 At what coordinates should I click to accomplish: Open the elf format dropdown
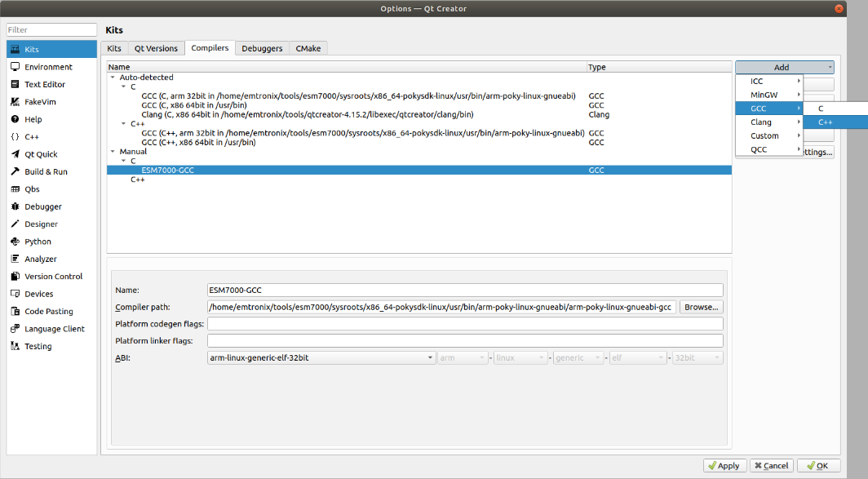(x=637, y=357)
